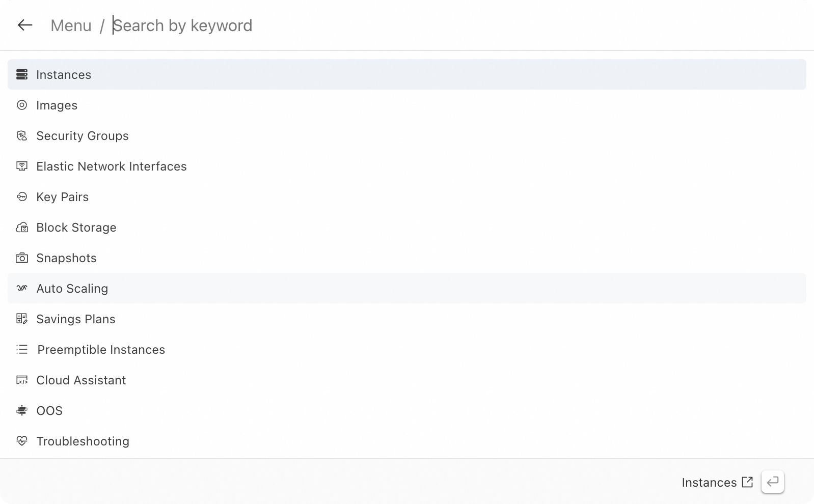
Task: Select Security Groups in the menu
Action: click(83, 136)
